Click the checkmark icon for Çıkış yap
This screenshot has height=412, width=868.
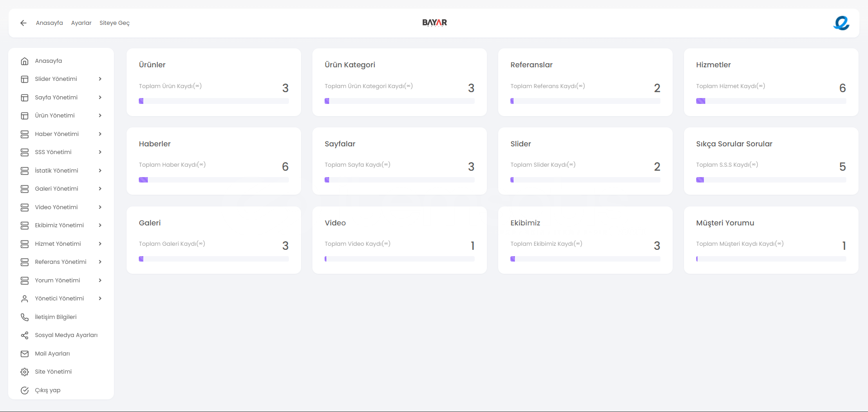click(x=25, y=390)
